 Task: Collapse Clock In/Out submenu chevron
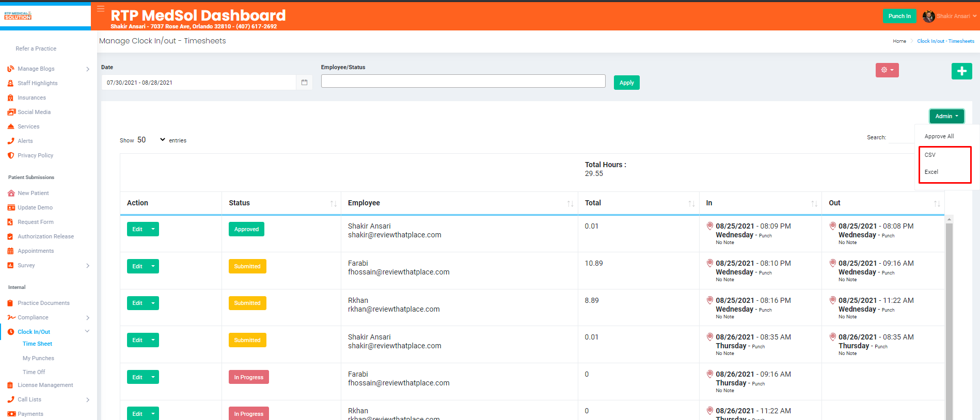click(x=87, y=331)
